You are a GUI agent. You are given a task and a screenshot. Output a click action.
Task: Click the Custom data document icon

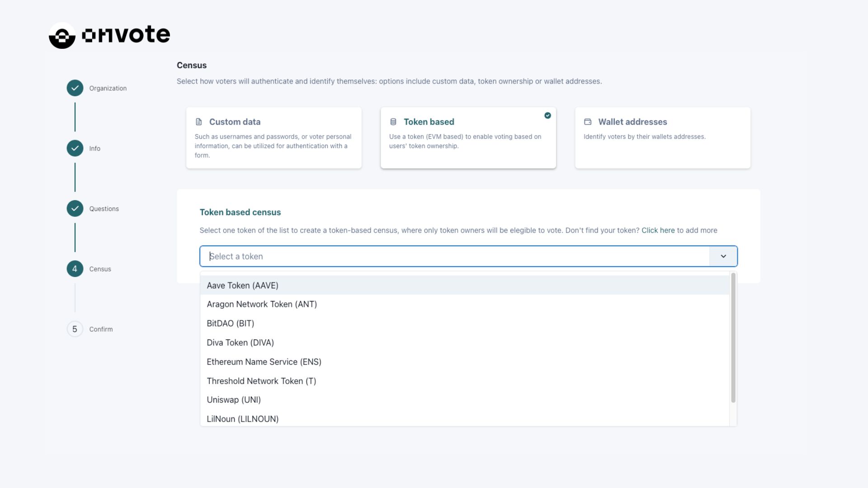pyautogui.click(x=198, y=122)
